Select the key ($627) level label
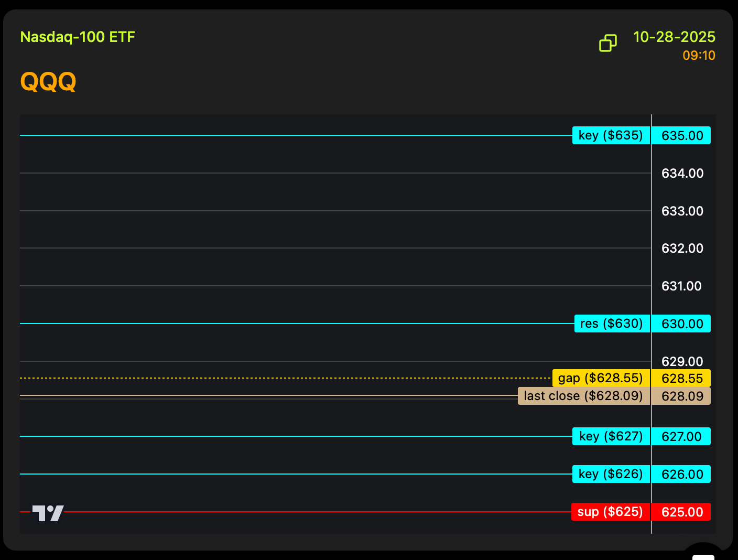Viewport: 738px width, 560px height. click(x=611, y=436)
